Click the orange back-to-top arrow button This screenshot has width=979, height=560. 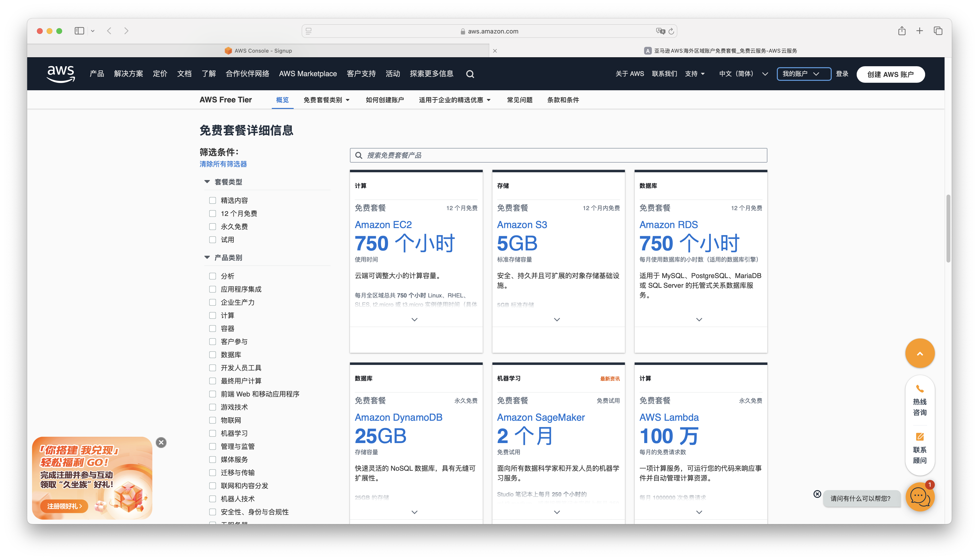coord(920,354)
